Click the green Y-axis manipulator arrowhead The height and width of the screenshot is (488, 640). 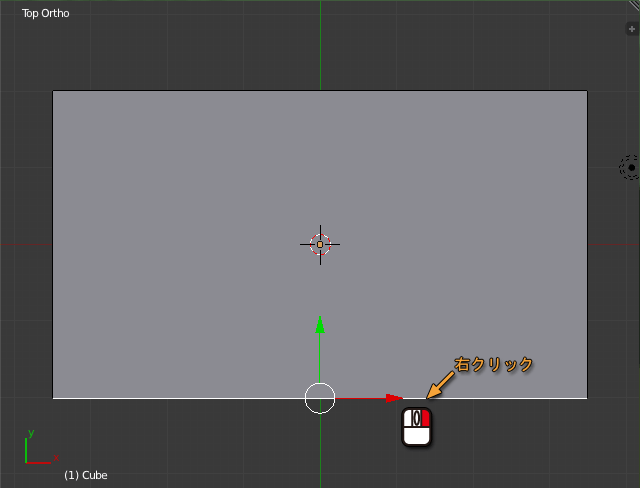[320, 324]
